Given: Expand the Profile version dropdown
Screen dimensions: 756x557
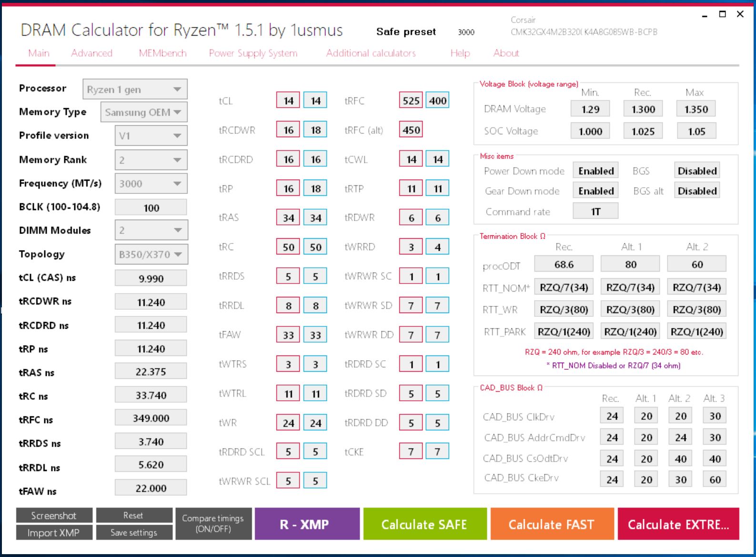Looking at the screenshot, I should (x=151, y=136).
